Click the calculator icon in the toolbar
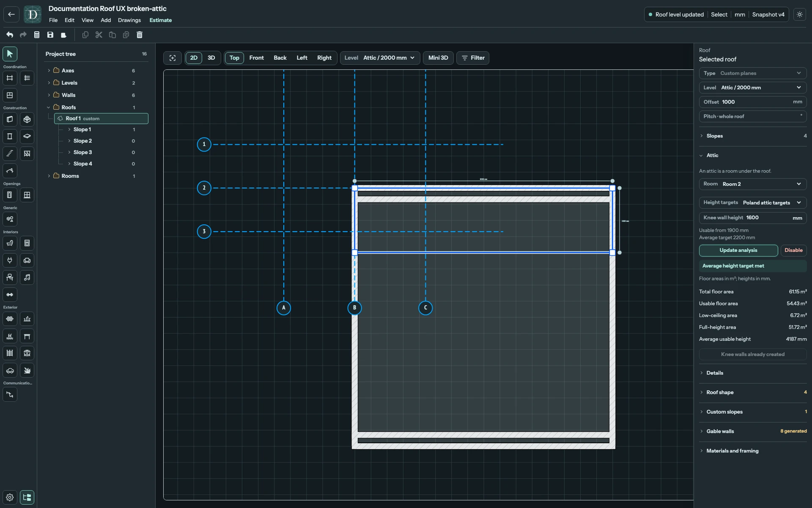The height and width of the screenshot is (508, 812). [37, 35]
